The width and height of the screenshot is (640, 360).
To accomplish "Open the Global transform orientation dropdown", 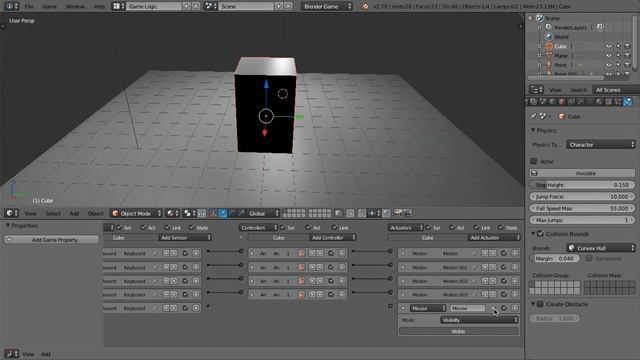I will pyautogui.click(x=263, y=213).
